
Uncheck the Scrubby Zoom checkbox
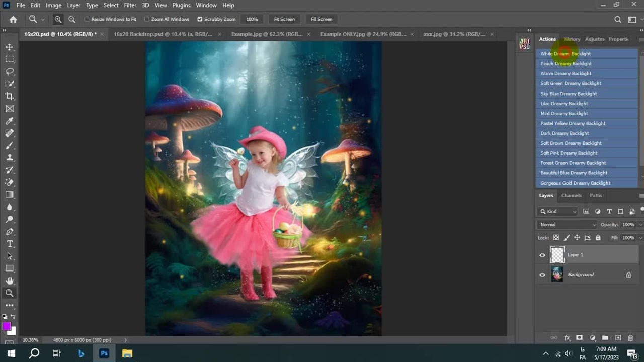(200, 19)
